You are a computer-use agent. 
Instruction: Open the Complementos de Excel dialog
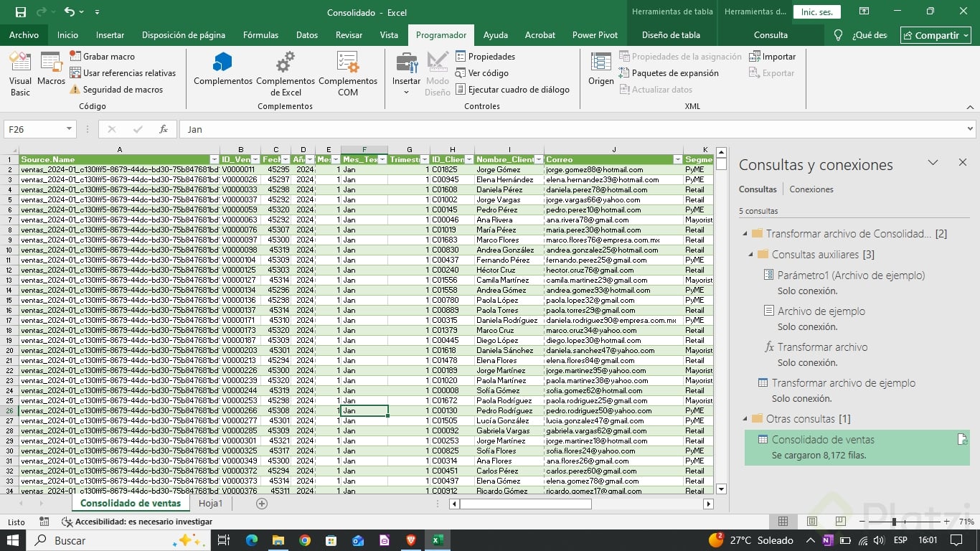click(286, 73)
